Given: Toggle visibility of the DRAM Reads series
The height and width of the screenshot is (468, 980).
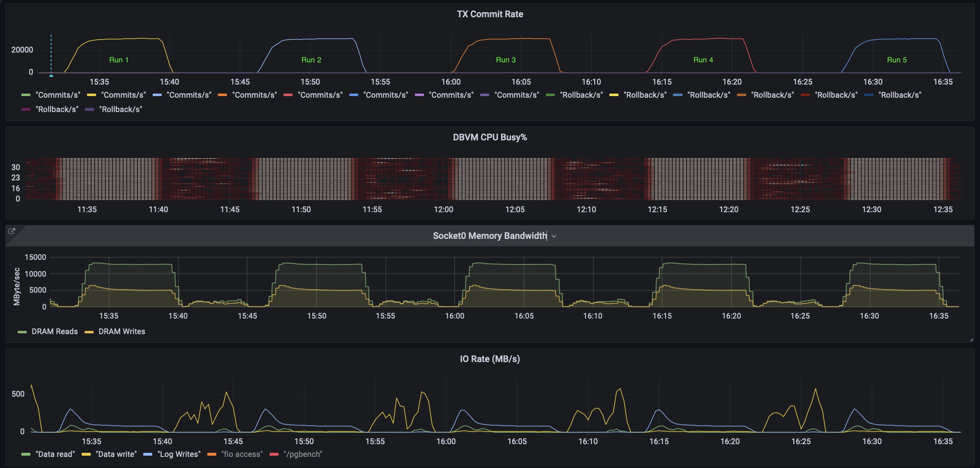Looking at the screenshot, I should pos(54,331).
